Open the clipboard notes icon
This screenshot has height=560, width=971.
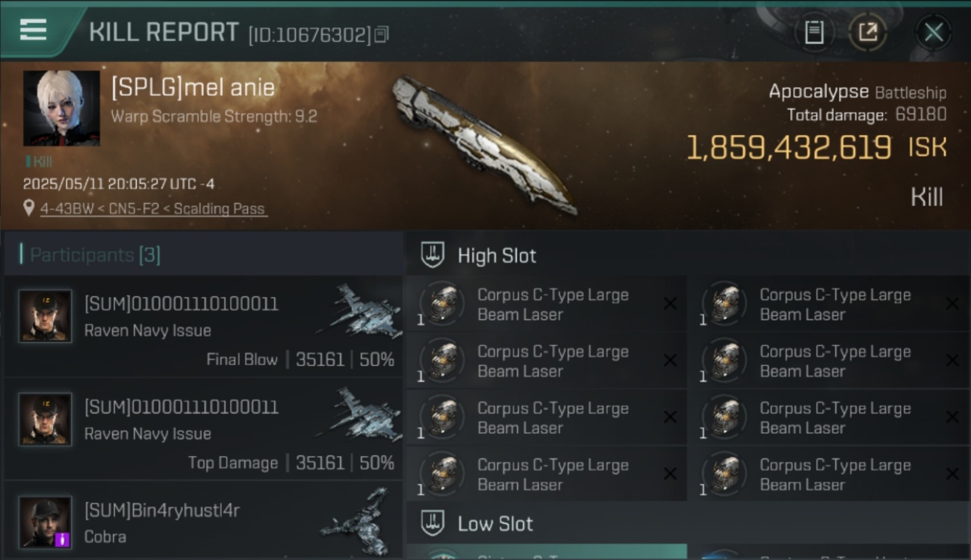coord(814,32)
